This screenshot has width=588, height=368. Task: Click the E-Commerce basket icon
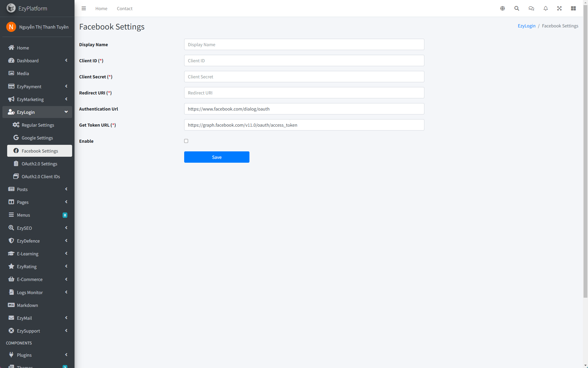(x=11, y=279)
